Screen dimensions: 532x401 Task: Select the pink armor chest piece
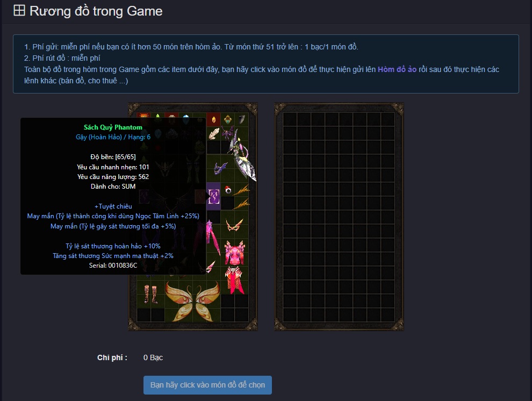click(234, 253)
